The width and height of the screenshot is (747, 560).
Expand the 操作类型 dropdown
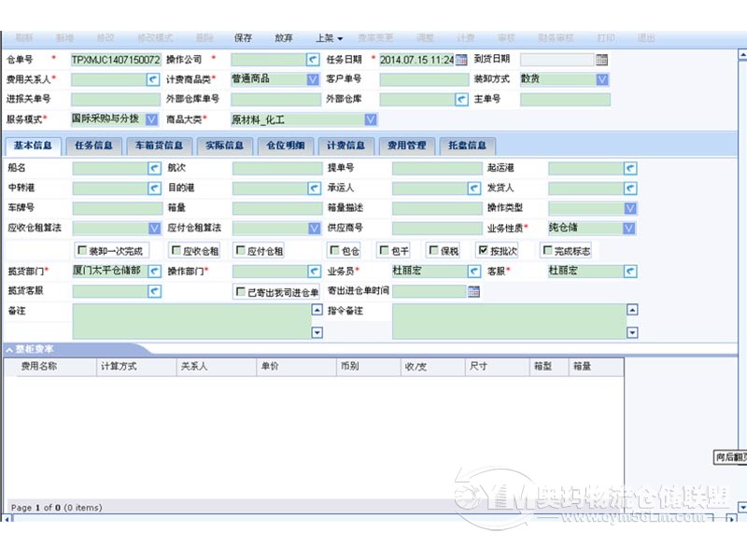(630, 208)
